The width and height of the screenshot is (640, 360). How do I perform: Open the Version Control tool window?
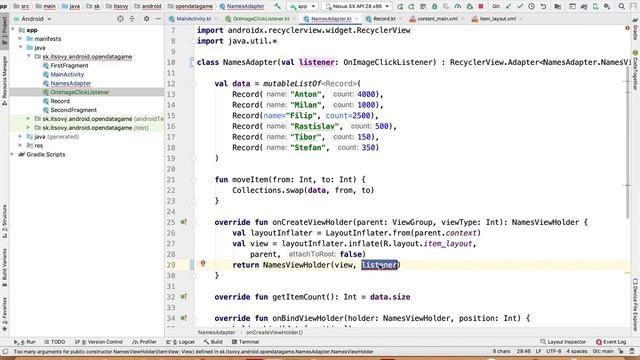tap(99, 342)
